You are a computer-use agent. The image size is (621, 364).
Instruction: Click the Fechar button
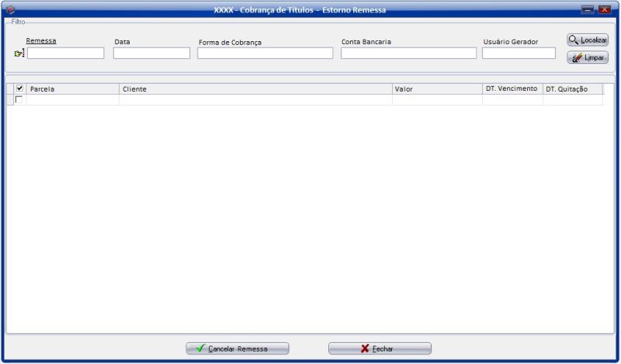coord(380,348)
